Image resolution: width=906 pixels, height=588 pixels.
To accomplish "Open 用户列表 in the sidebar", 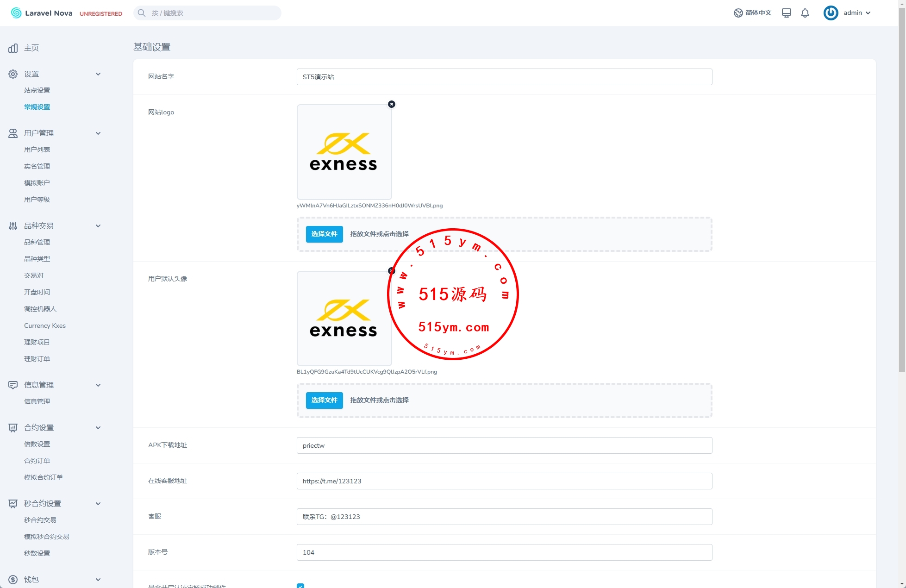I will pos(37,150).
